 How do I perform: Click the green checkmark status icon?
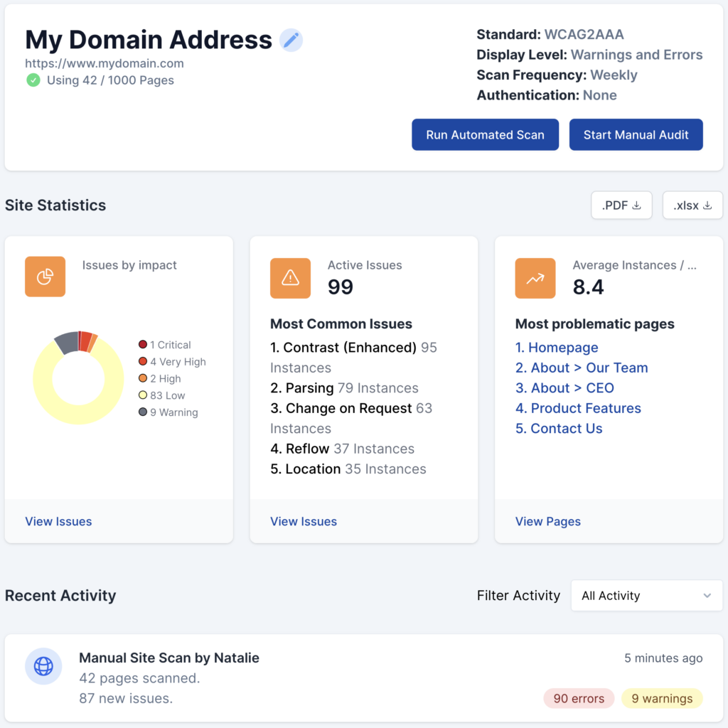[33, 80]
